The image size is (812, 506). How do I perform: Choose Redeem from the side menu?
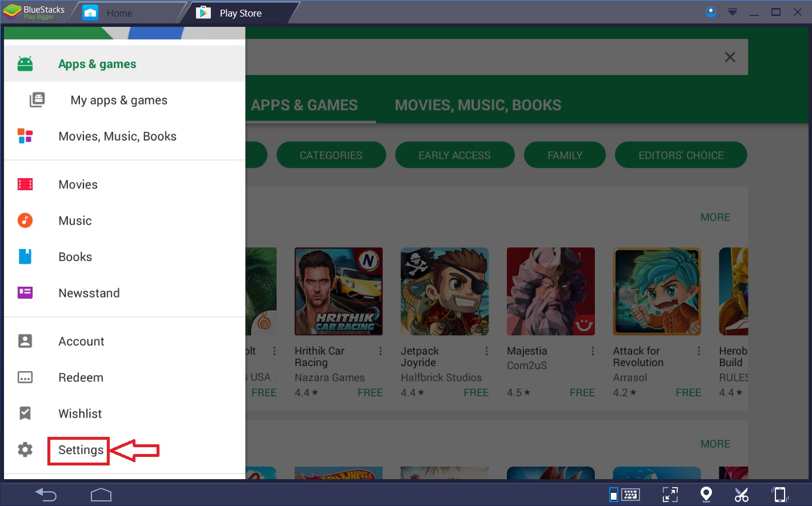(125, 378)
